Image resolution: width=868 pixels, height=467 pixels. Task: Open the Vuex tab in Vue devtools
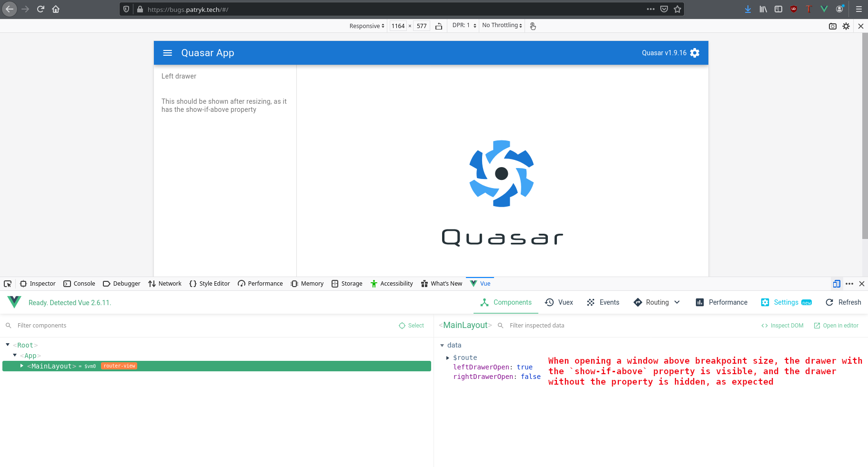(559, 302)
